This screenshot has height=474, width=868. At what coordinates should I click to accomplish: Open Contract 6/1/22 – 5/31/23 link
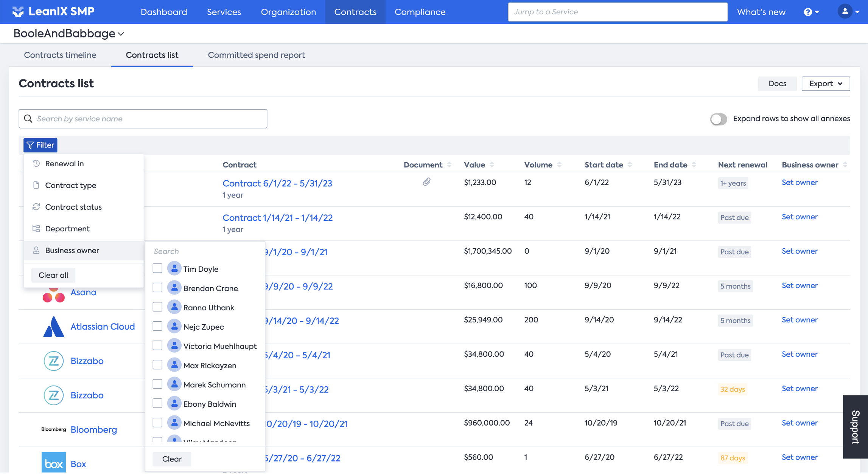[277, 183]
